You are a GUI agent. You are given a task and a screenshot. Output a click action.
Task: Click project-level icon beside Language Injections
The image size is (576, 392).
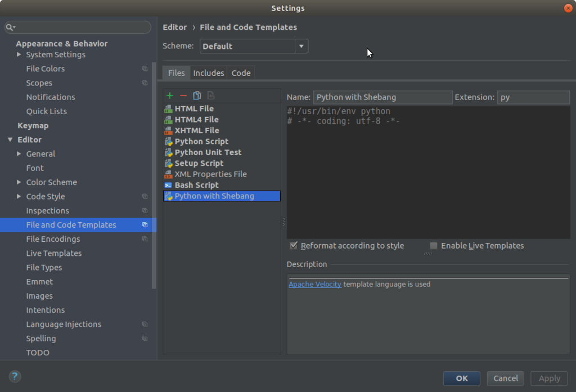point(145,325)
